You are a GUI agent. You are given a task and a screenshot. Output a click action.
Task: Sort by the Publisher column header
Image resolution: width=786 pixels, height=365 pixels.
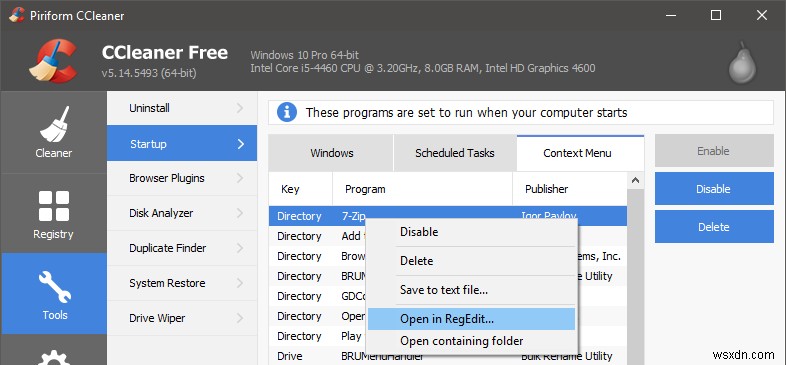pyautogui.click(x=570, y=189)
